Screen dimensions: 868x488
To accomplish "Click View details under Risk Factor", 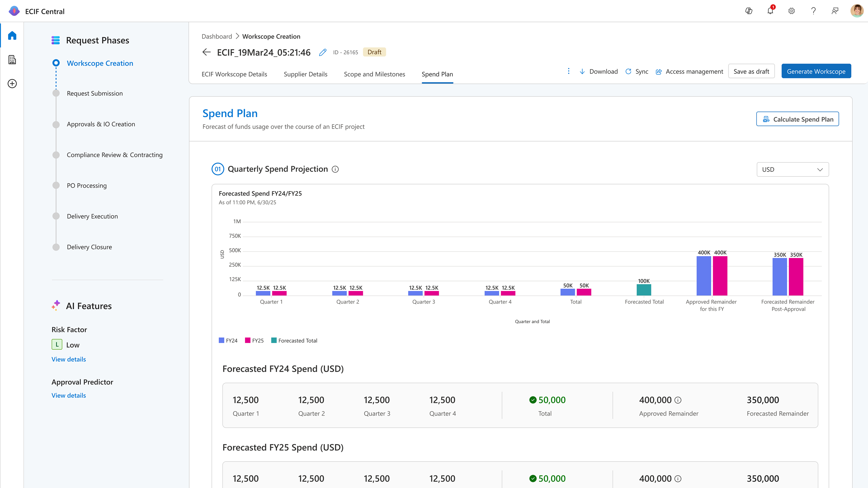I will (x=68, y=359).
